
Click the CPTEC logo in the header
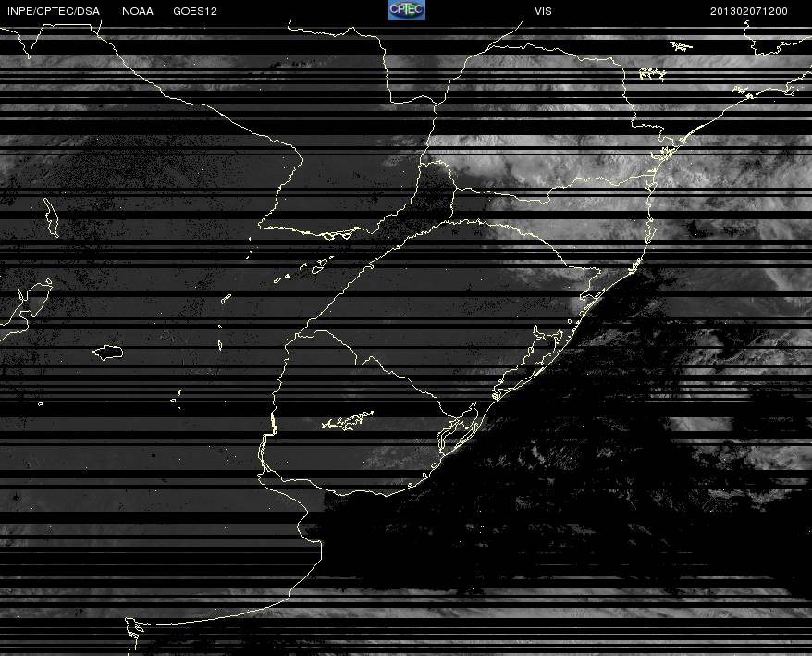(407, 10)
